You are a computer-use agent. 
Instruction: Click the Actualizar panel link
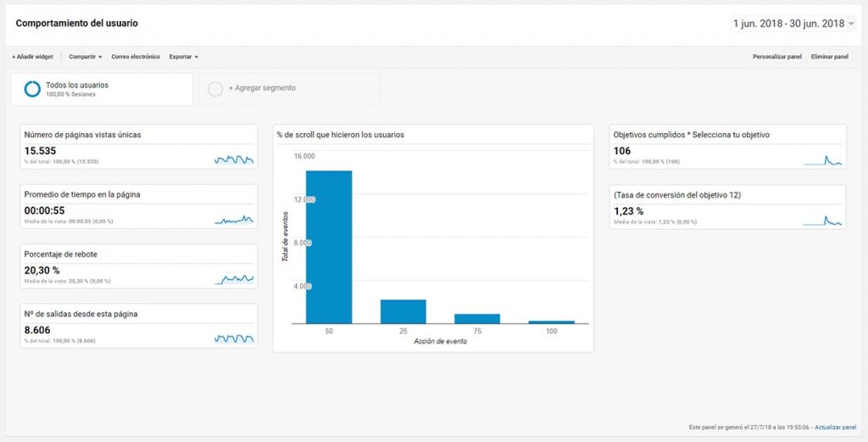(835, 427)
